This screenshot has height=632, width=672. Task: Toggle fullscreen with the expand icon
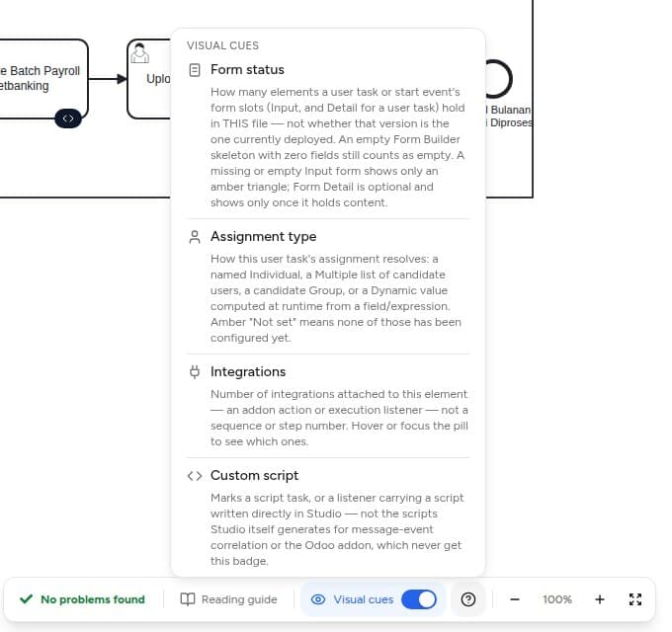[635, 599]
